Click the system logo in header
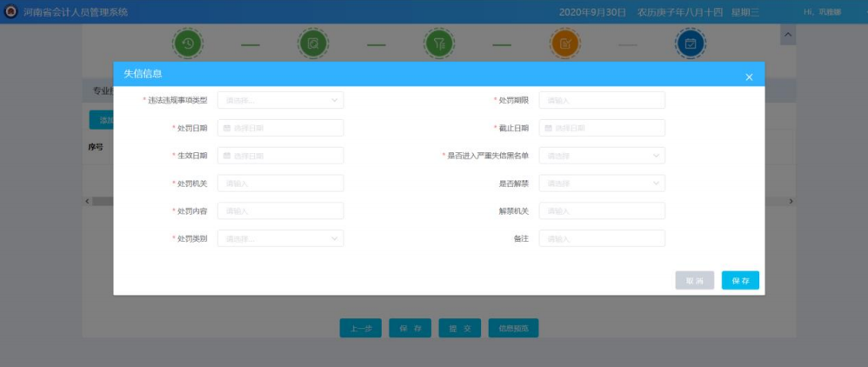This screenshot has width=868, height=367. [10, 11]
